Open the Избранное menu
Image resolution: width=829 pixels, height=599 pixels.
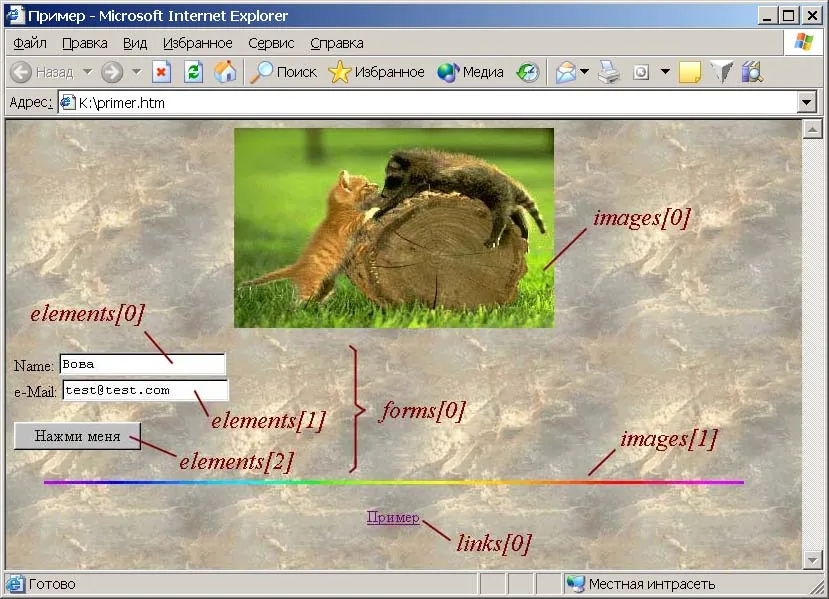198,43
